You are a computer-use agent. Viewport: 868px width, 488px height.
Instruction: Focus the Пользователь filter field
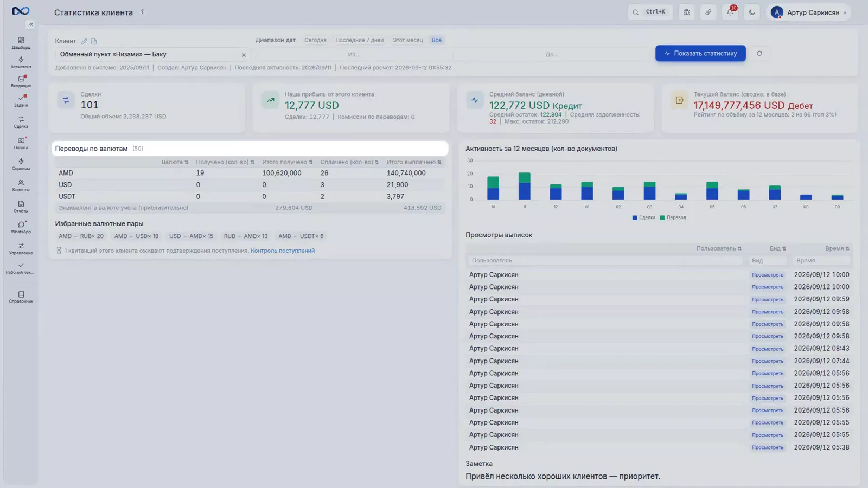[x=605, y=261]
